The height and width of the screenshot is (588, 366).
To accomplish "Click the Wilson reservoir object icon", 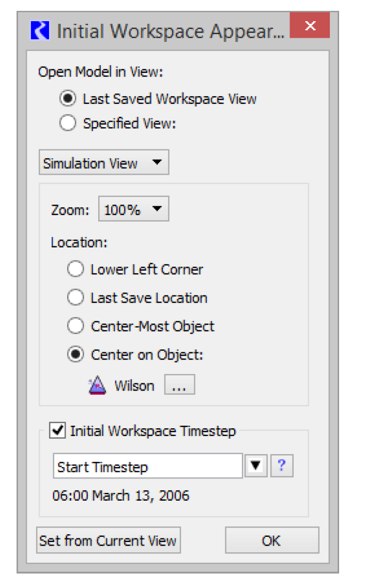I will [97, 386].
